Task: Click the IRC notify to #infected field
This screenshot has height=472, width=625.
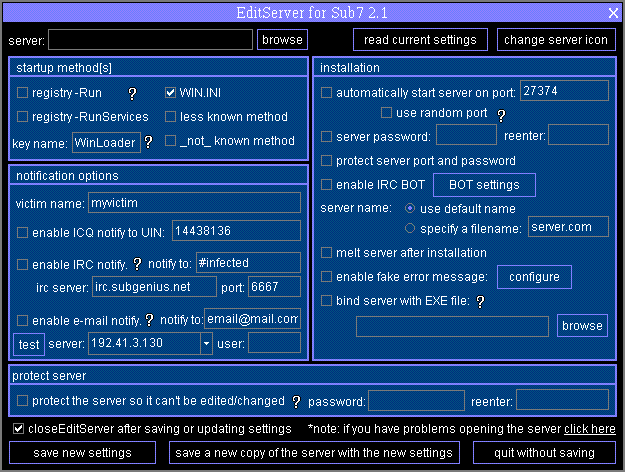Action: (248, 263)
